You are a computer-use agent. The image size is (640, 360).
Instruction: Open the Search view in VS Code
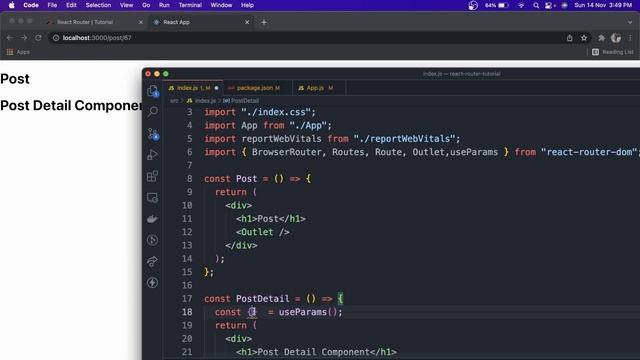tap(153, 111)
